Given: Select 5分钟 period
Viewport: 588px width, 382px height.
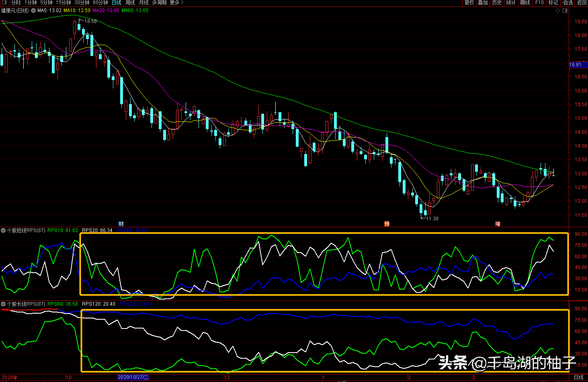Looking at the screenshot, I should (x=46, y=2).
